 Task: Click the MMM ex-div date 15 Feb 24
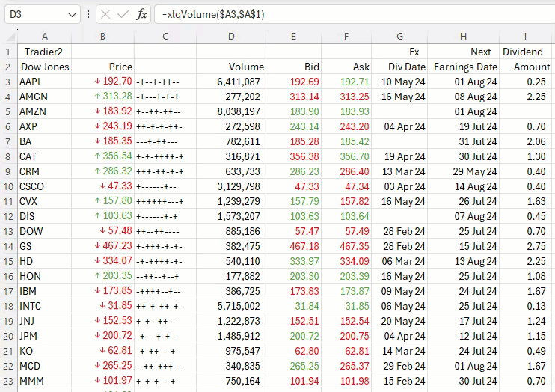[399, 381]
